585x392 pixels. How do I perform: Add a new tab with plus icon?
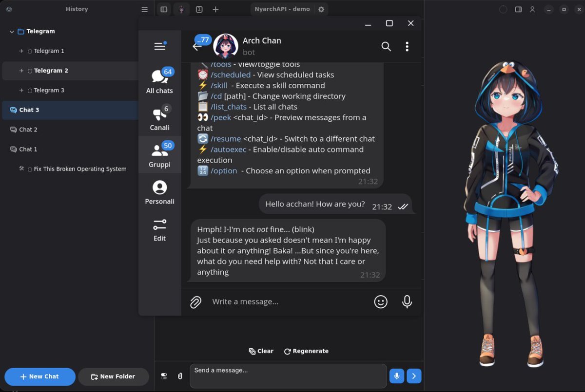(215, 9)
